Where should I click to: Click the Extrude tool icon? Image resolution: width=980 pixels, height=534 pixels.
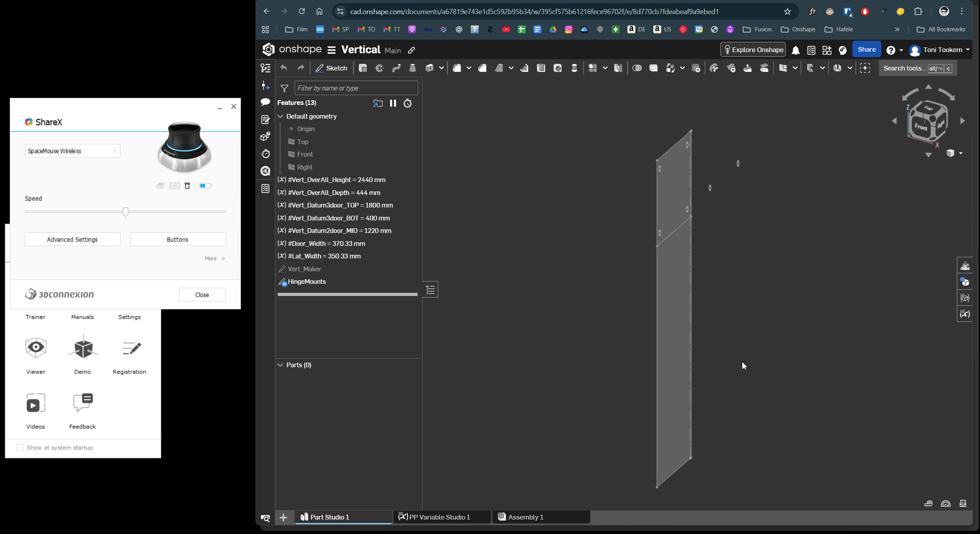tap(363, 68)
